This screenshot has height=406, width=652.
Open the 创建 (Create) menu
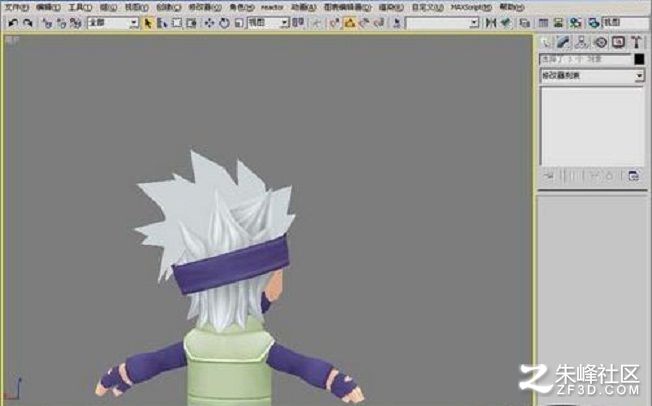(168, 7)
